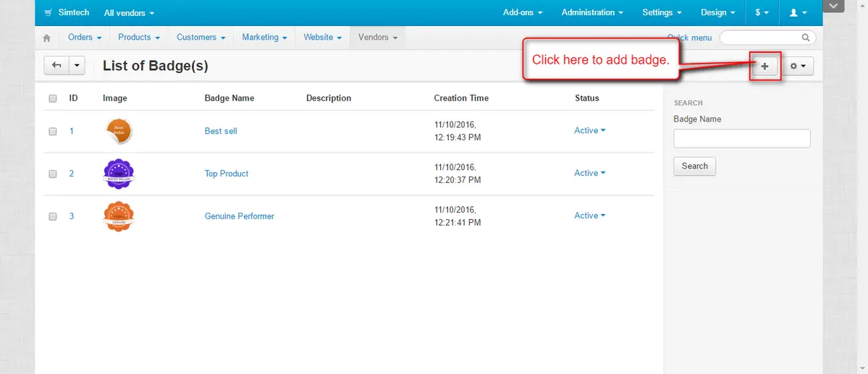868x374 pixels.
Task: Open the All vendors dropdown
Action: point(129,13)
